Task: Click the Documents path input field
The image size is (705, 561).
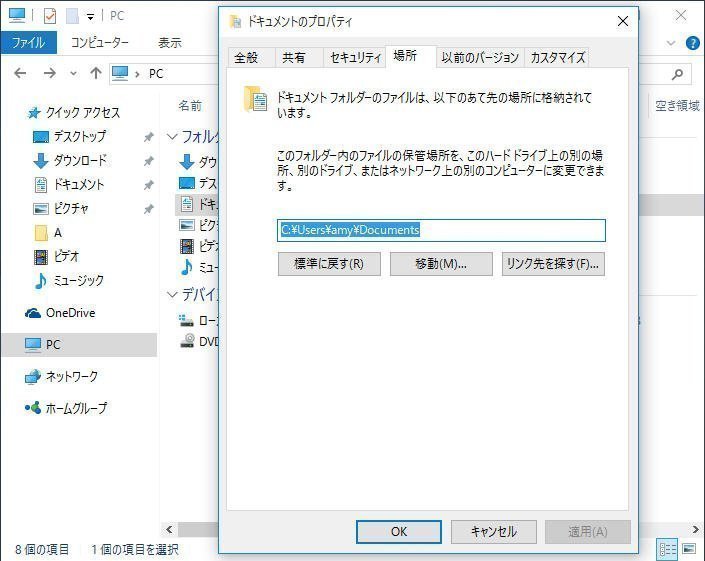Action: pos(441,230)
